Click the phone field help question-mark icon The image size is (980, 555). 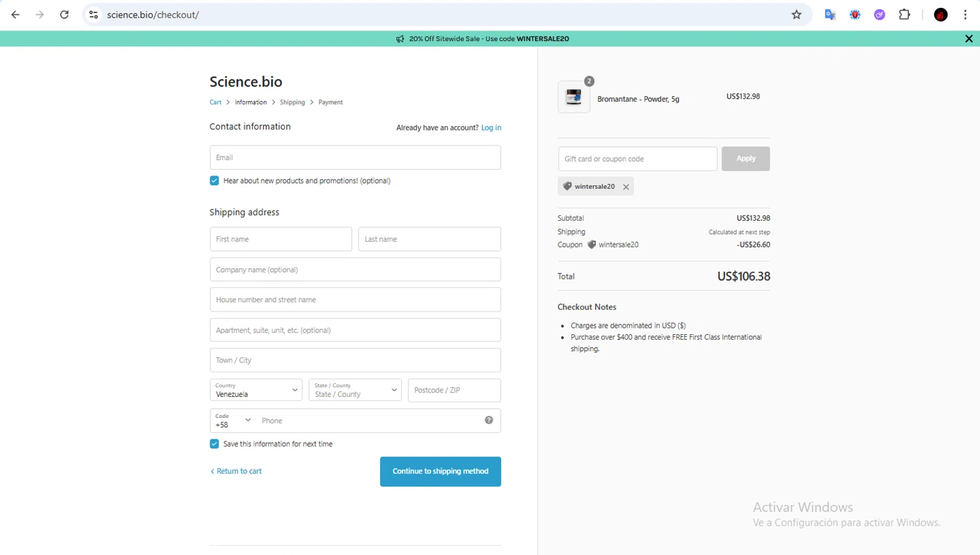click(489, 420)
